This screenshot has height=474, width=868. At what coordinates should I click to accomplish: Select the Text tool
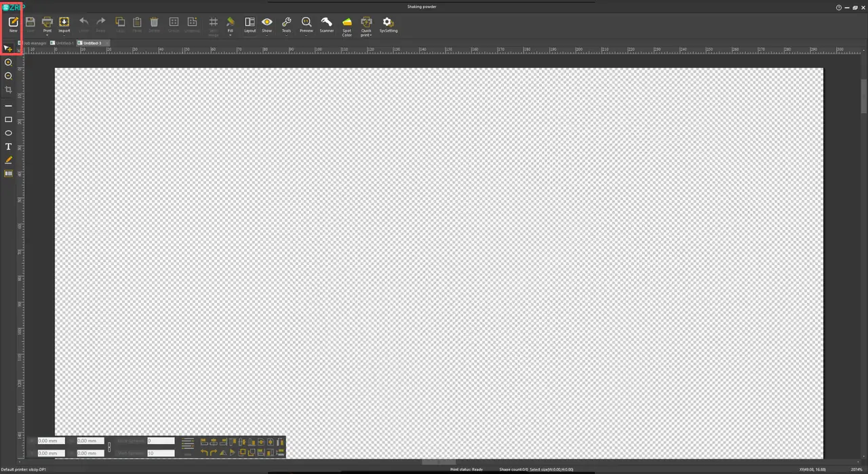tap(8, 146)
